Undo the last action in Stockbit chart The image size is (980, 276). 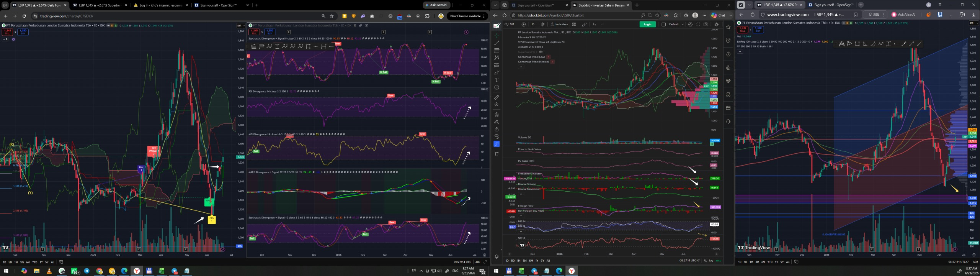point(594,24)
